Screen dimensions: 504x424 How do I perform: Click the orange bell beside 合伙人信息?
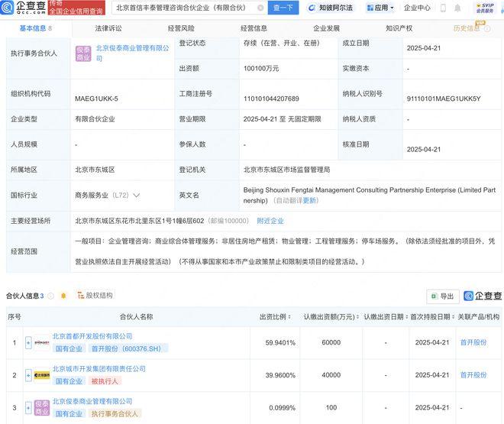(63, 296)
